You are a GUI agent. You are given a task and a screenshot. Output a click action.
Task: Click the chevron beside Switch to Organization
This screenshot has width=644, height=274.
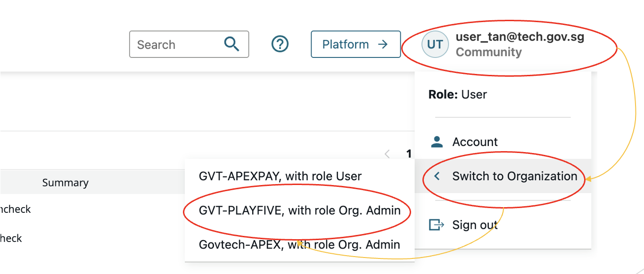pos(438,176)
